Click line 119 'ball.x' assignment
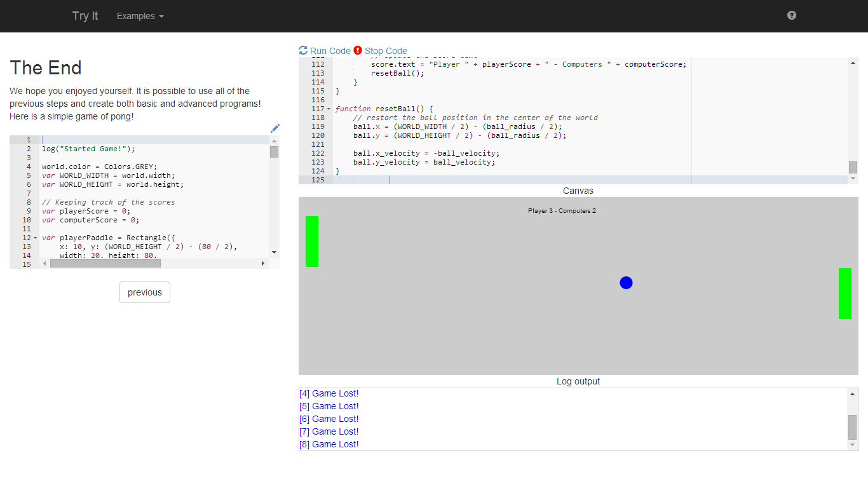868x488 pixels. point(458,126)
